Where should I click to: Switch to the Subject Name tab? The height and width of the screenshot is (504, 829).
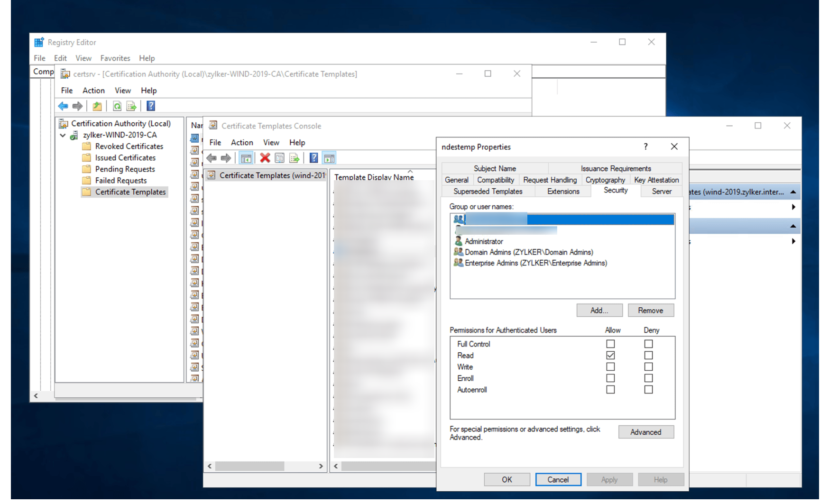pos(495,168)
